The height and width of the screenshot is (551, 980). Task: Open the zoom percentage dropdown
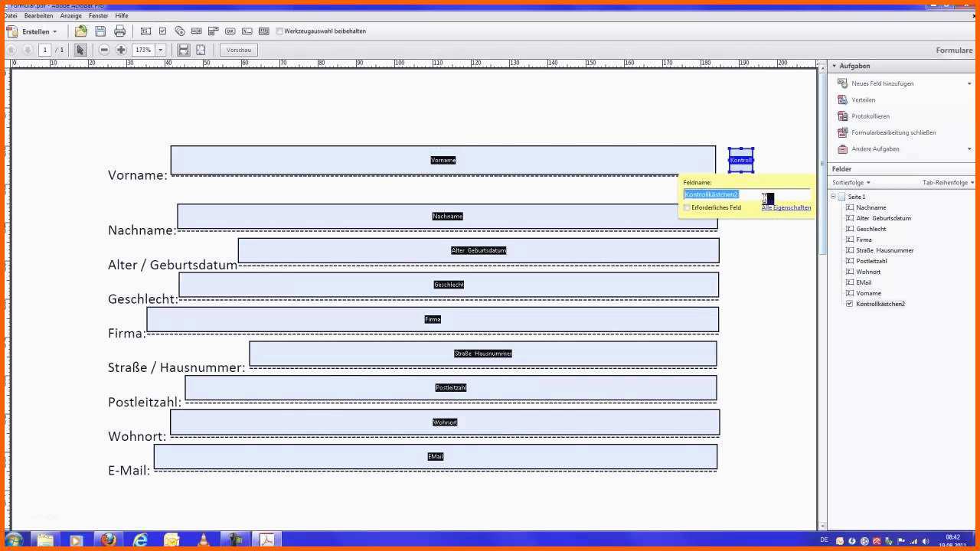pos(161,50)
